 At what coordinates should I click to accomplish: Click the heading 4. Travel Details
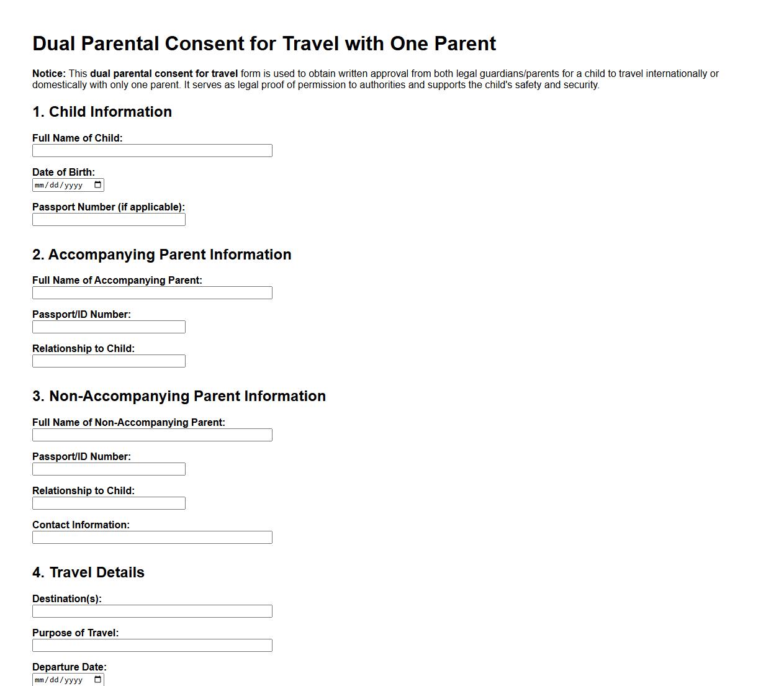[x=88, y=572]
